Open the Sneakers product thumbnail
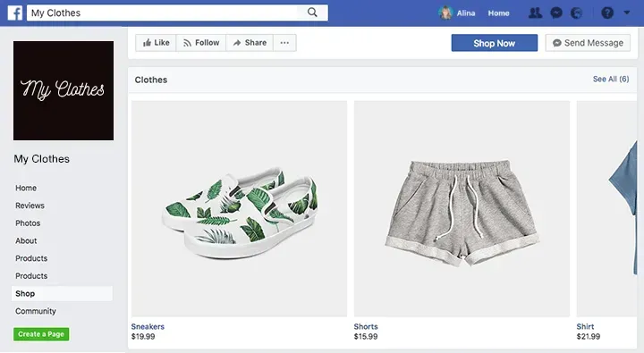Viewport: 644px width, 353px height. (239, 208)
